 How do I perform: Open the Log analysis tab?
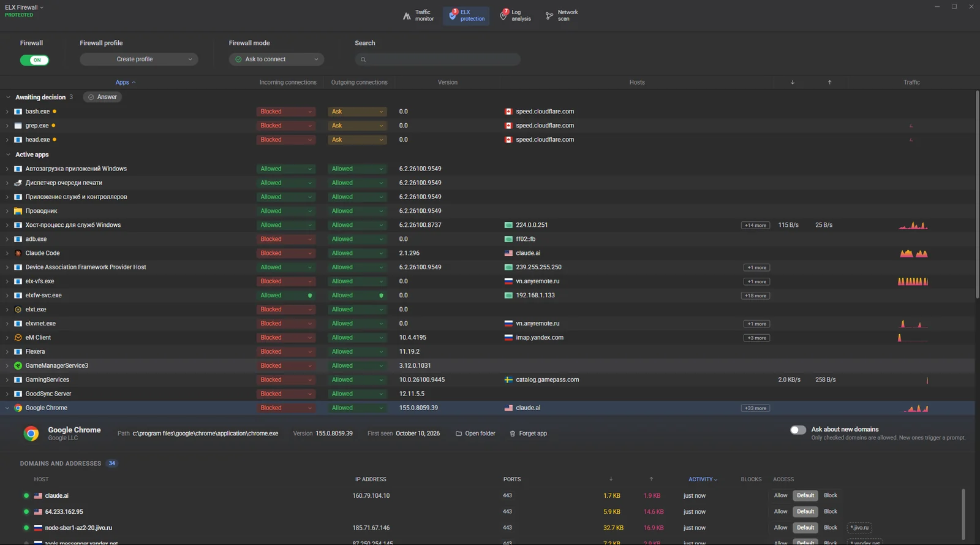coord(516,15)
